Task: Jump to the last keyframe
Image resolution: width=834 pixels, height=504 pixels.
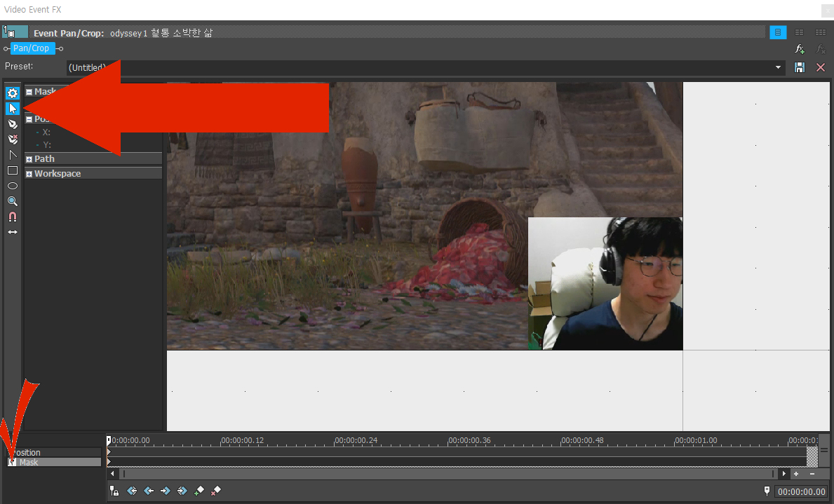Action: click(182, 491)
